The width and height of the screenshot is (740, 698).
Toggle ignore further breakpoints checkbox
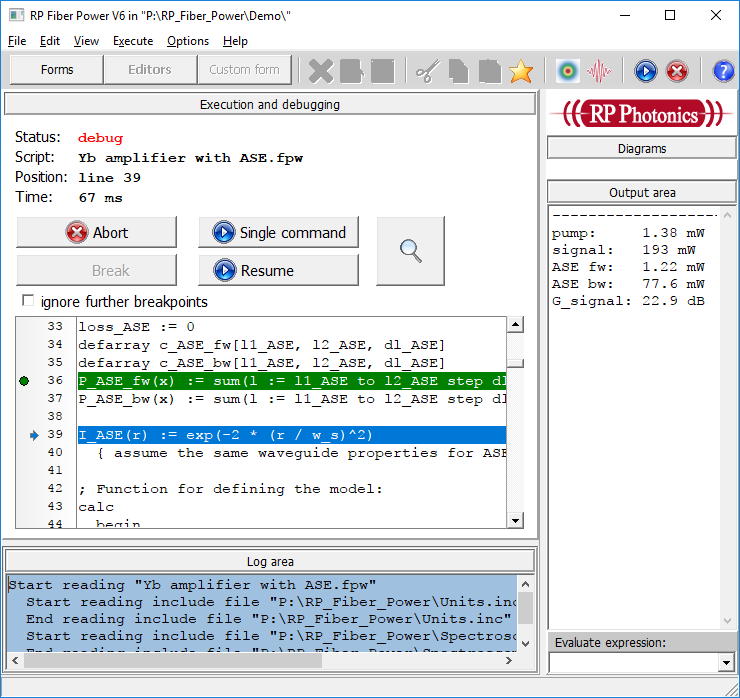click(x=28, y=301)
